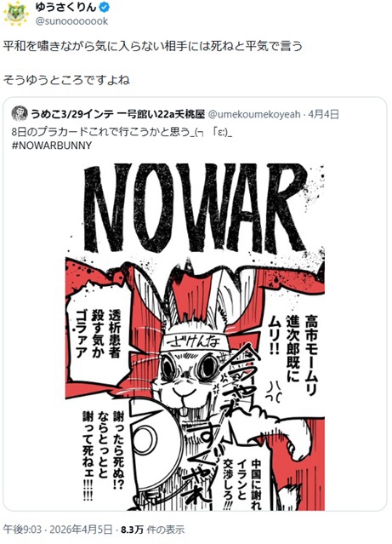Image resolution: width=392 pixels, height=544 pixels.
Task: Click the post timestamp 午後9:03
Action: click(x=22, y=530)
